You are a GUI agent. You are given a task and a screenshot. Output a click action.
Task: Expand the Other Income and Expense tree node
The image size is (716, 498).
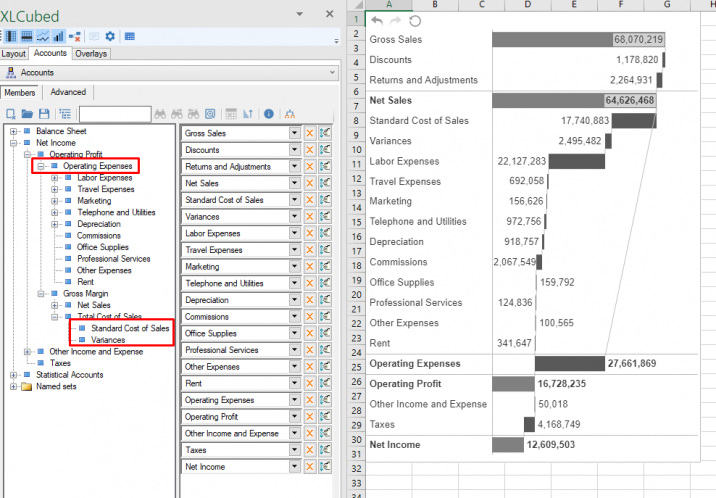pyautogui.click(x=27, y=351)
